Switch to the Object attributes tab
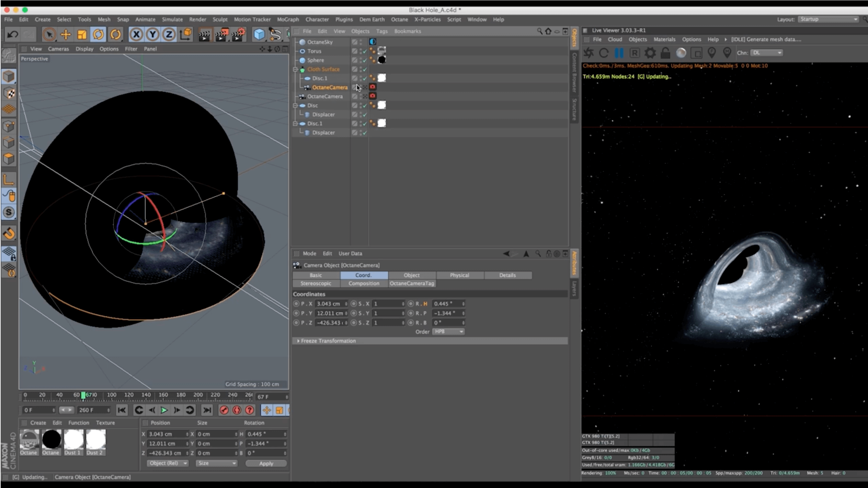 pyautogui.click(x=411, y=275)
